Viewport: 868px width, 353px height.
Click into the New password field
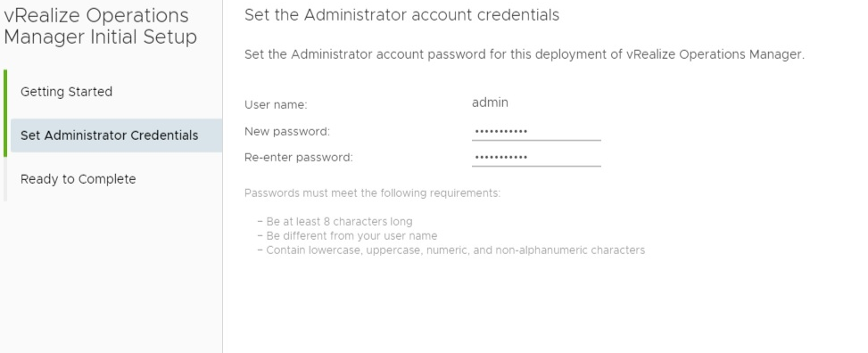click(x=536, y=132)
